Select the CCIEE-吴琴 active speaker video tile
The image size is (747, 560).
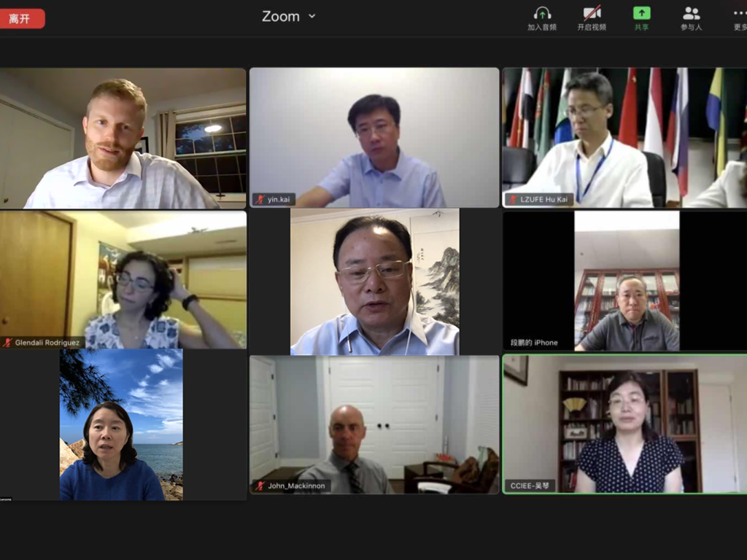click(x=625, y=424)
